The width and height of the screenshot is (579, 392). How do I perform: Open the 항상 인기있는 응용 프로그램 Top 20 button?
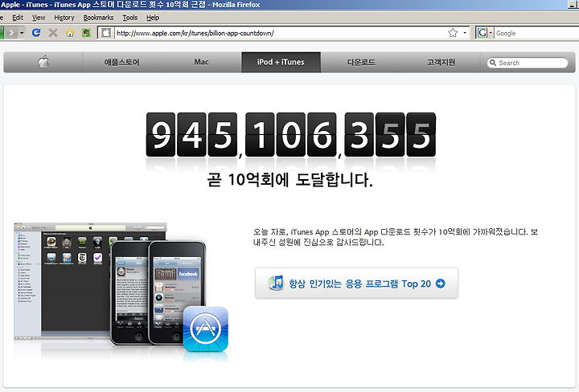[x=356, y=284]
